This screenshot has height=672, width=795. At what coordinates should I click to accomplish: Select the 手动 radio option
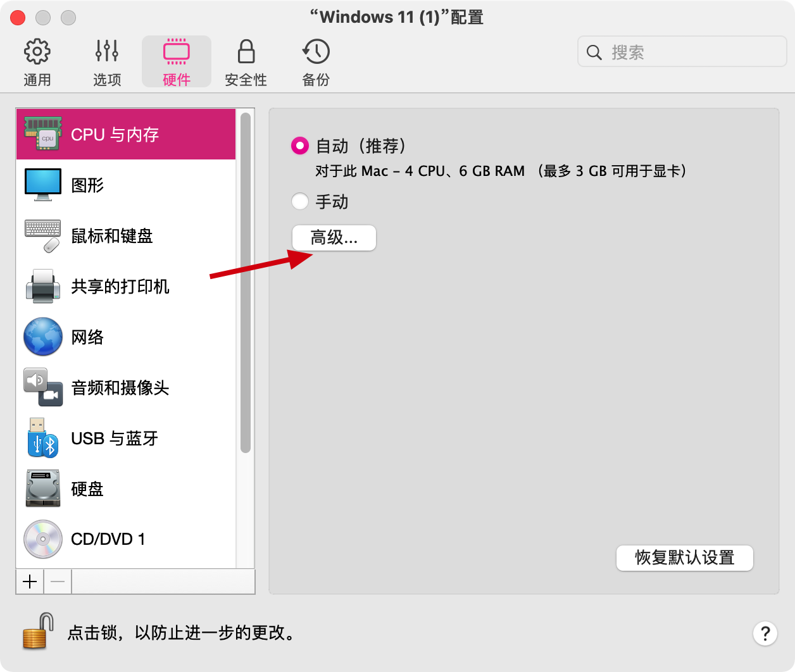[x=300, y=201]
